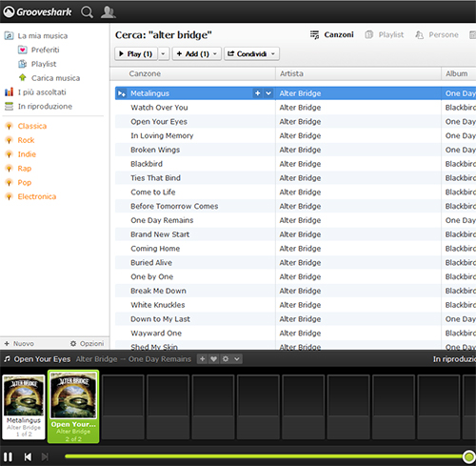Switch to the Canzoni tab
This screenshot has height=466, width=476.
pos(332,34)
